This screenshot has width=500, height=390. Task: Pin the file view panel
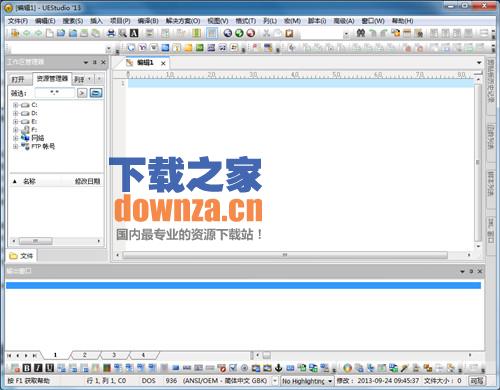coord(95,62)
